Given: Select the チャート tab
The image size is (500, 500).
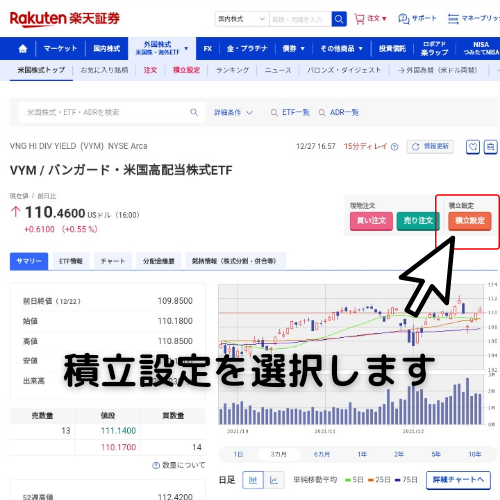Looking at the screenshot, I should tap(113, 261).
